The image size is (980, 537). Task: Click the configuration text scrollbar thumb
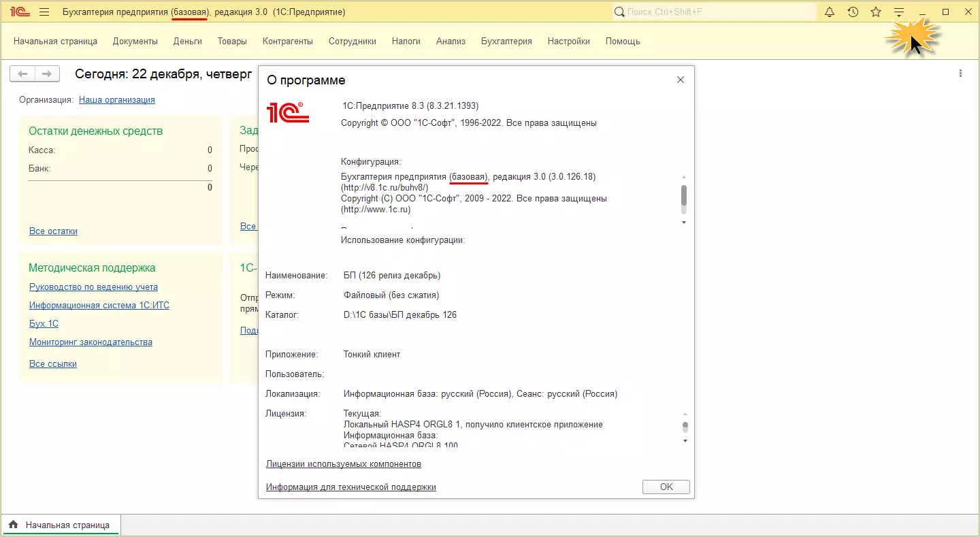[684, 195]
